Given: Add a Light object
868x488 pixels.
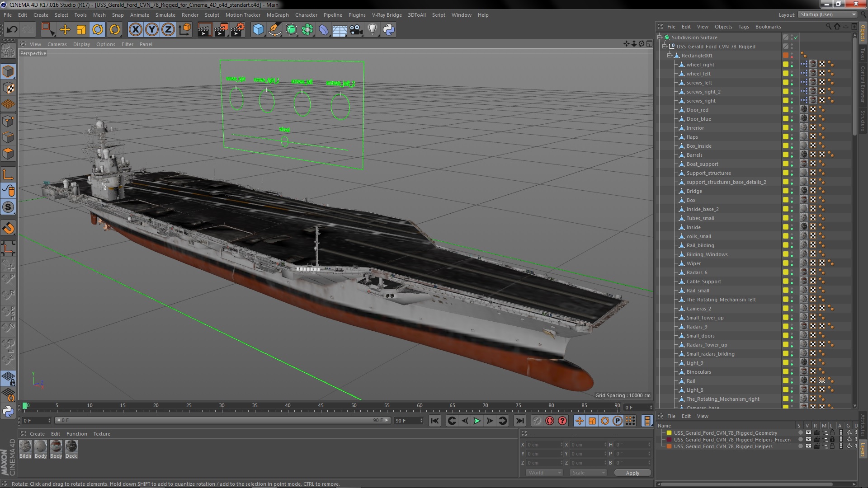Looking at the screenshot, I should [372, 30].
